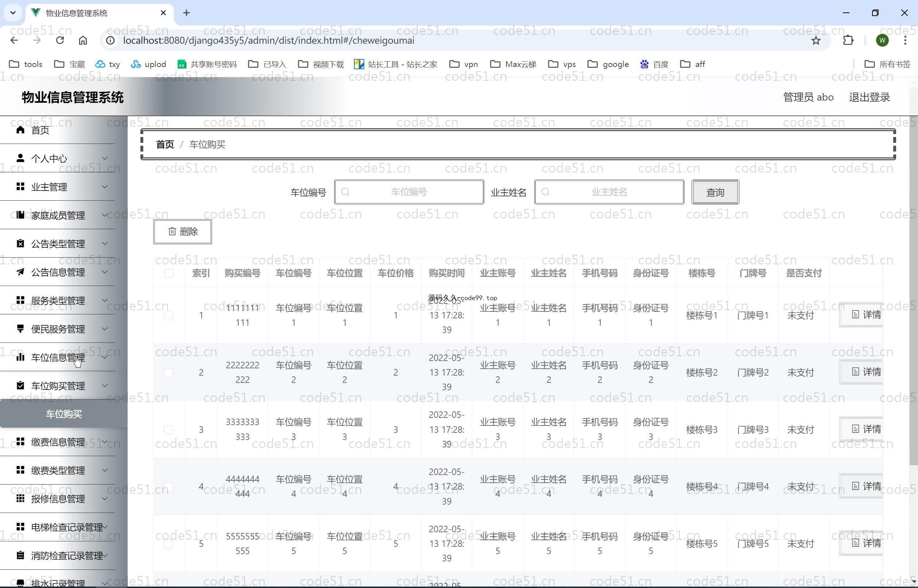
Task: Open the 报修信息管理 menu
Action: [57, 498]
